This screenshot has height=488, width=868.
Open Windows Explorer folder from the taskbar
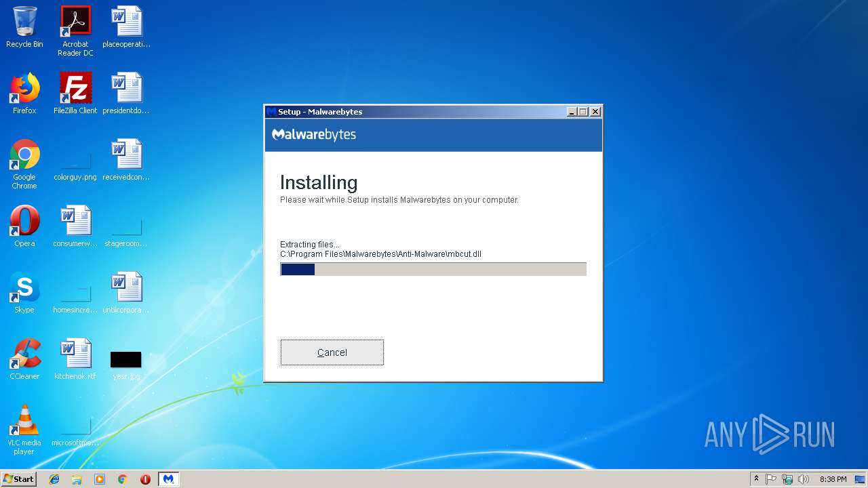(x=77, y=479)
